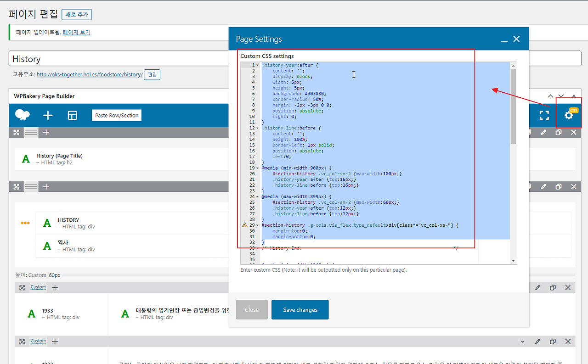The height and width of the screenshot is (364, 588).
Task: Click the WPBakery cloud logo icon
Action: pos(23,115)
